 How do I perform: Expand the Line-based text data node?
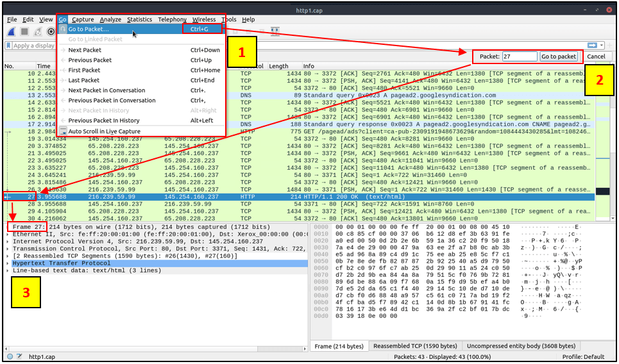[8, 270]
